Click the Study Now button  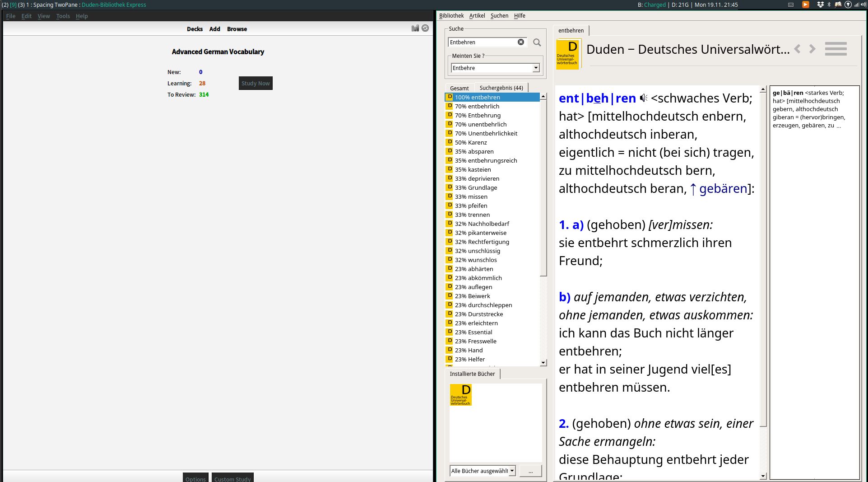tap(255, 83)
